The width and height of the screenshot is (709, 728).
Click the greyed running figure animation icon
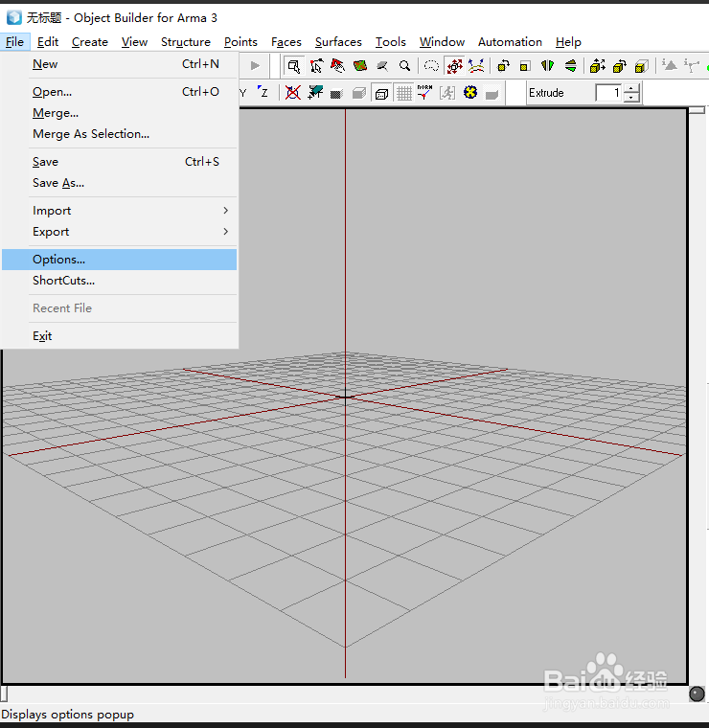pyautogui.click(x=447, y=92)
